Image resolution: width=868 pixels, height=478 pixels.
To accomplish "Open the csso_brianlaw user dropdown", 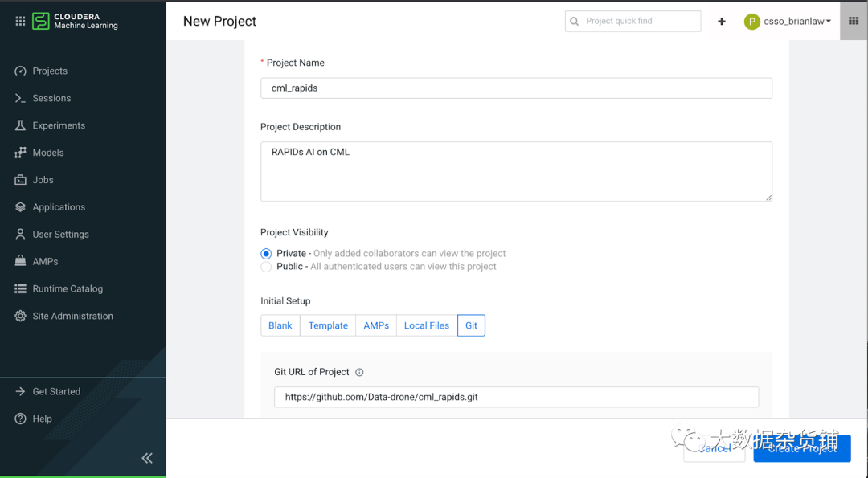I will pos(788,22).
